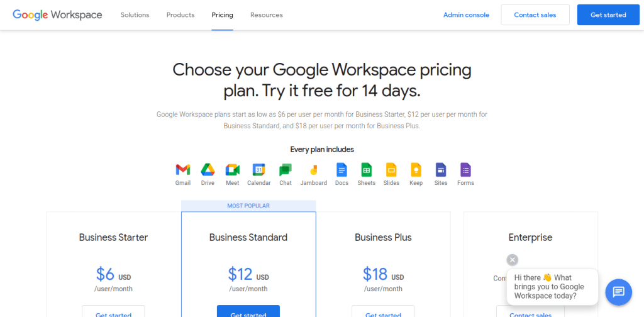Click the Google Chat icon

pos(286,170)
